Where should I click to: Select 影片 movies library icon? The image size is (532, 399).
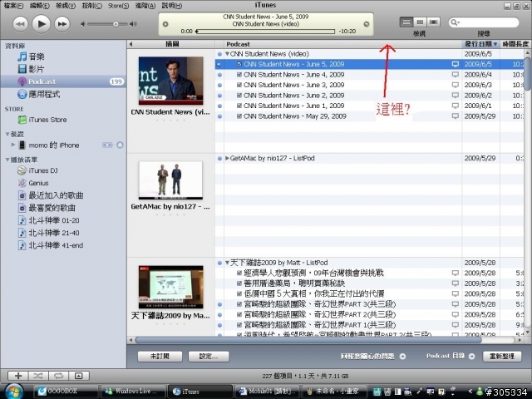pyautogui.click(x=22, y=69)
